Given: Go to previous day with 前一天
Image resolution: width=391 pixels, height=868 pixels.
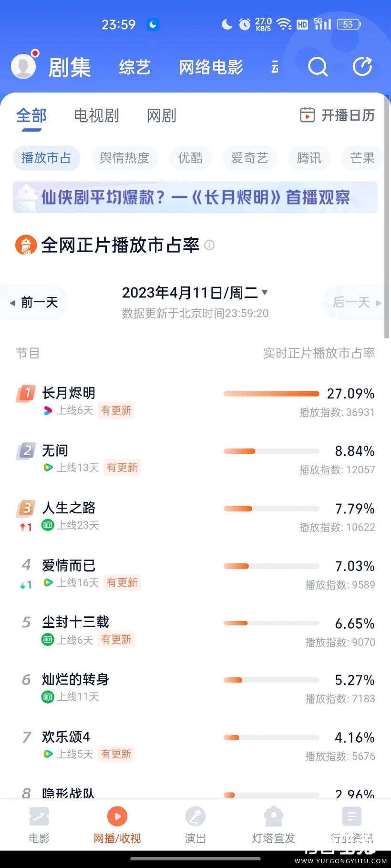Looking at the screenshot, I should click(34, 302).
